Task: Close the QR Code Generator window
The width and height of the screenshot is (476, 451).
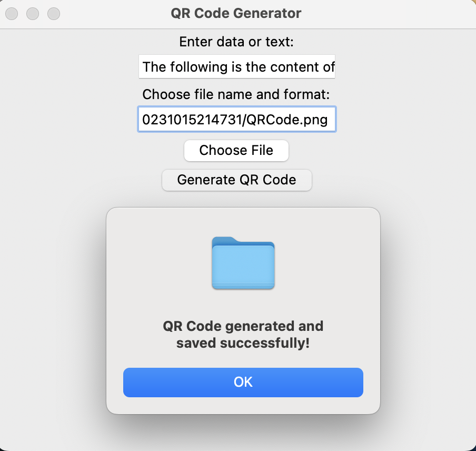Action: click(12, 14)
